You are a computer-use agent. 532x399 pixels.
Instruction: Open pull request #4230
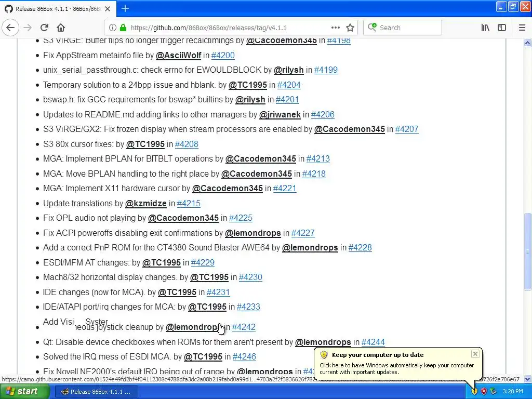[x=250, y=277]
